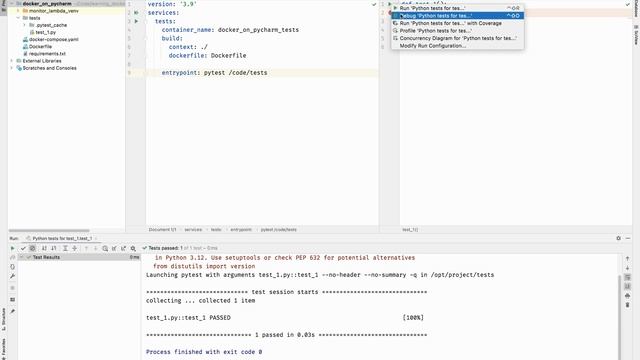Toggle soft-wrap in console output
This screenshot has width=640, height=360.
627,277
